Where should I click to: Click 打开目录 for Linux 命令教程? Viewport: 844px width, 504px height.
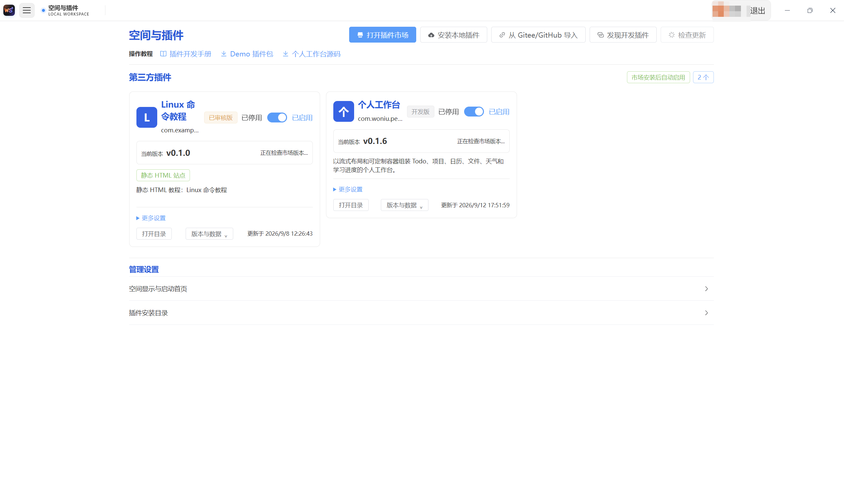click(x=154, y=234)
